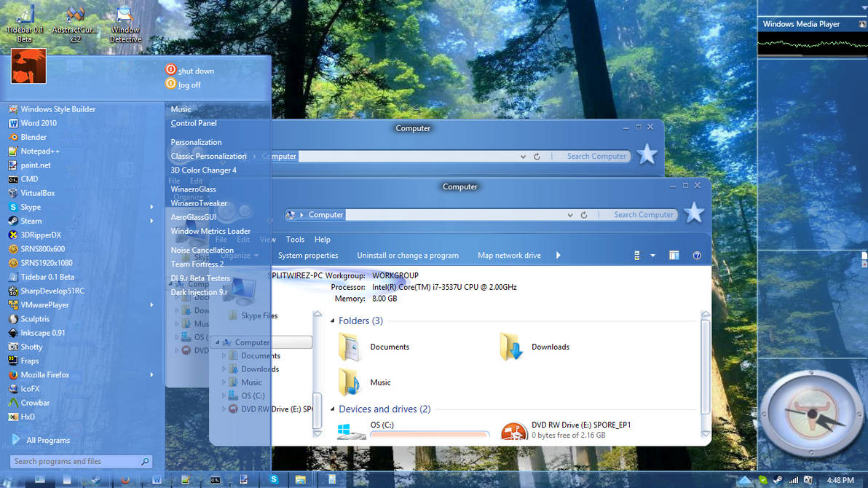Click the Firefox icon on the taskbar

(x=125, y=480)
